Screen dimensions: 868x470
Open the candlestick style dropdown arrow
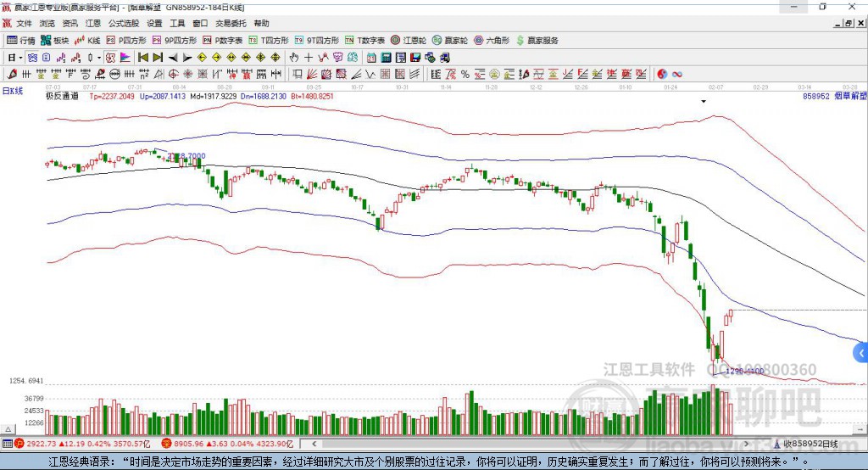[99, 58]
